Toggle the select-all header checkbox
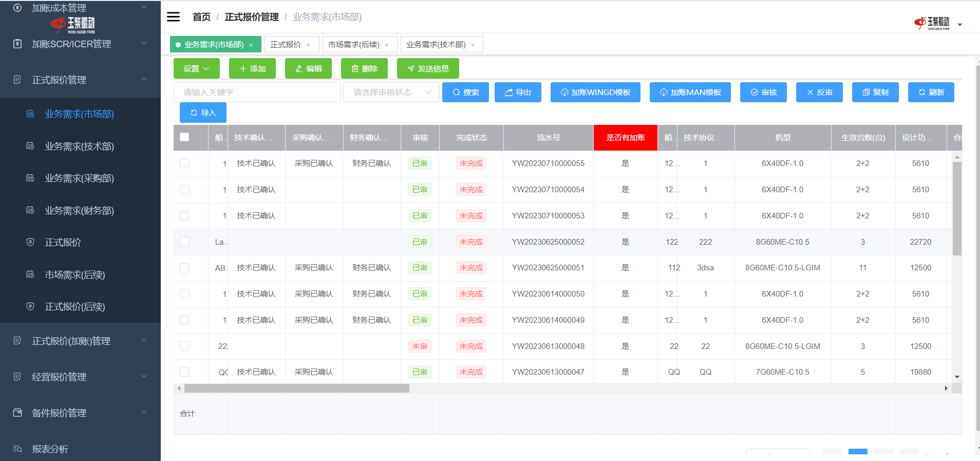 click(184, 137)
